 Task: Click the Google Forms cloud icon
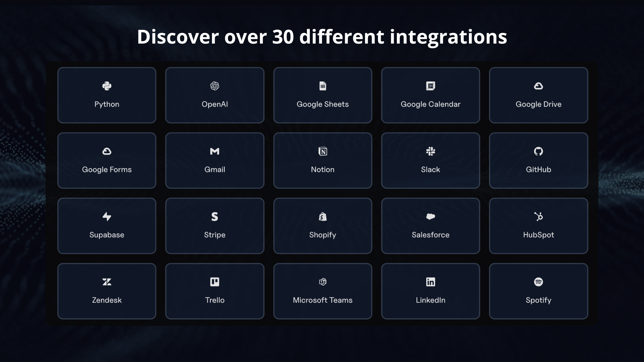(107, 152)
